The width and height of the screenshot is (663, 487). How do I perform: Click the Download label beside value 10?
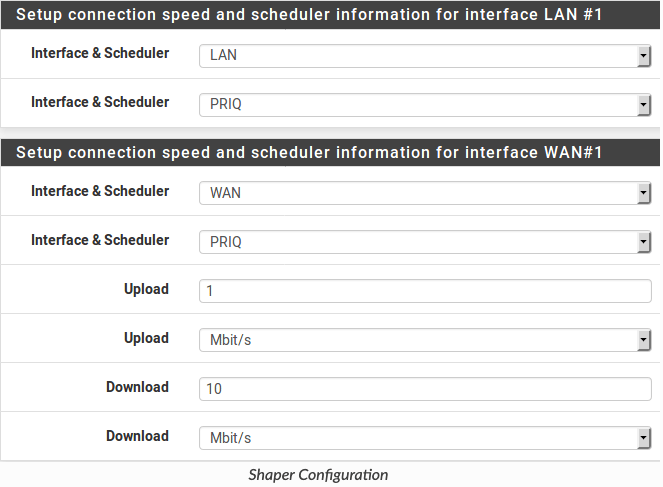pyautogui.click(x=137, y=387)
